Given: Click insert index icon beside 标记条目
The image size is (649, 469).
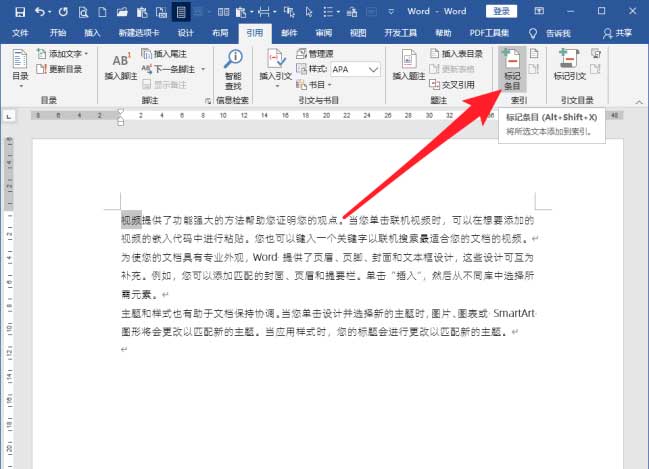Looking at the screenshot, I should 534,54.
